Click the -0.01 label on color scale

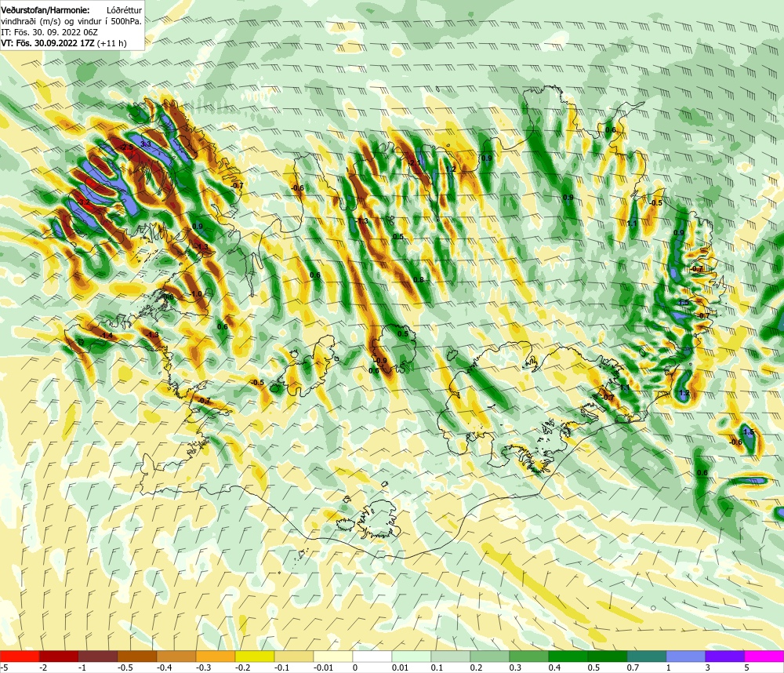323,668
